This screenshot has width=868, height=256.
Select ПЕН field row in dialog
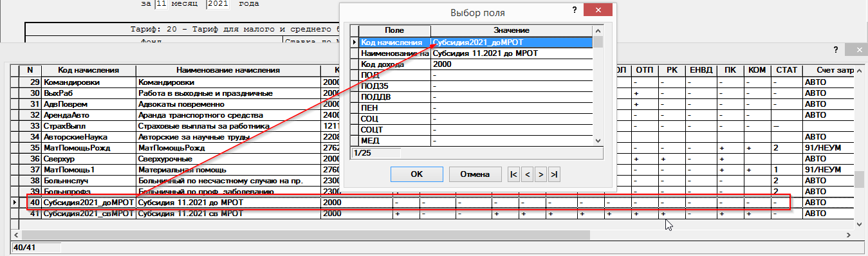pos(394,108)
